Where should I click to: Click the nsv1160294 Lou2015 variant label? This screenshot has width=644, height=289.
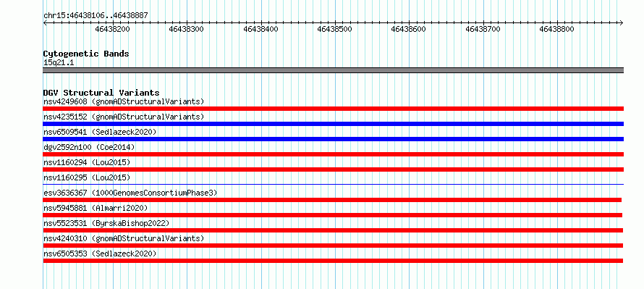[87, 162]
